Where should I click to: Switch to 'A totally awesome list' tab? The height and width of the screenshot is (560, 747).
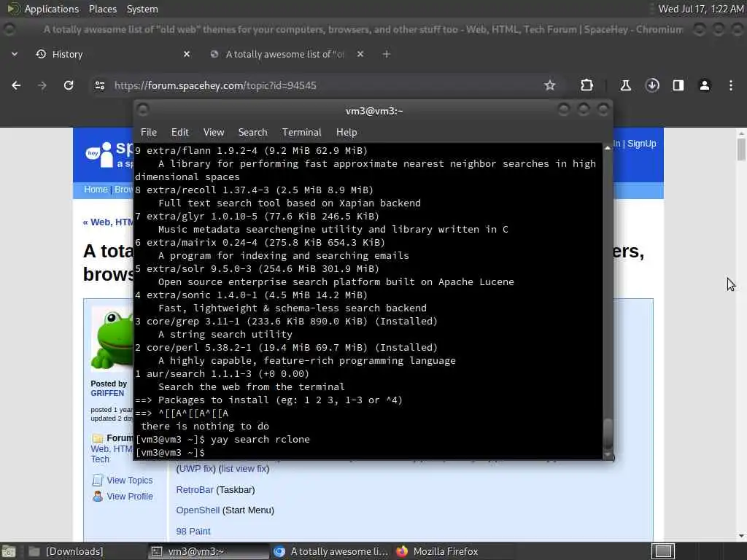point(287,54)
